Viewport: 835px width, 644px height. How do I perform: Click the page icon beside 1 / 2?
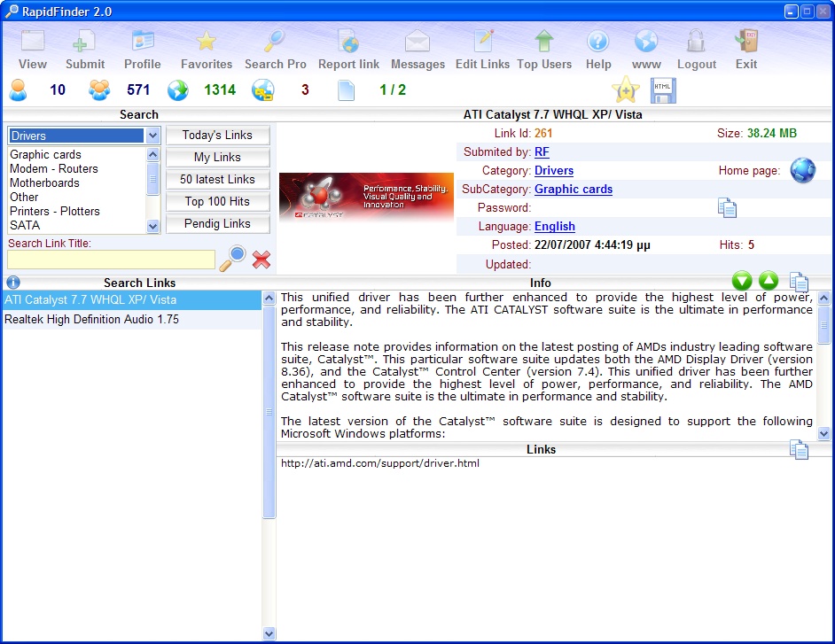pos(346,90)
